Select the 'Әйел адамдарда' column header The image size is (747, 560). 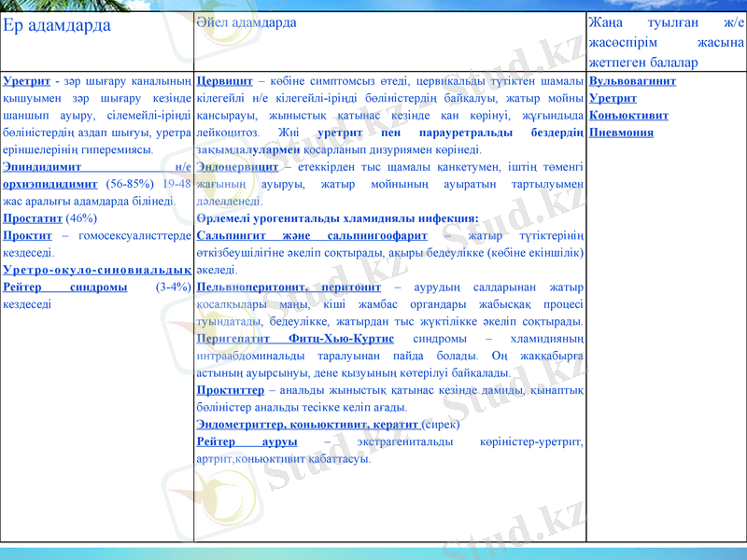(x=247, y=22)
